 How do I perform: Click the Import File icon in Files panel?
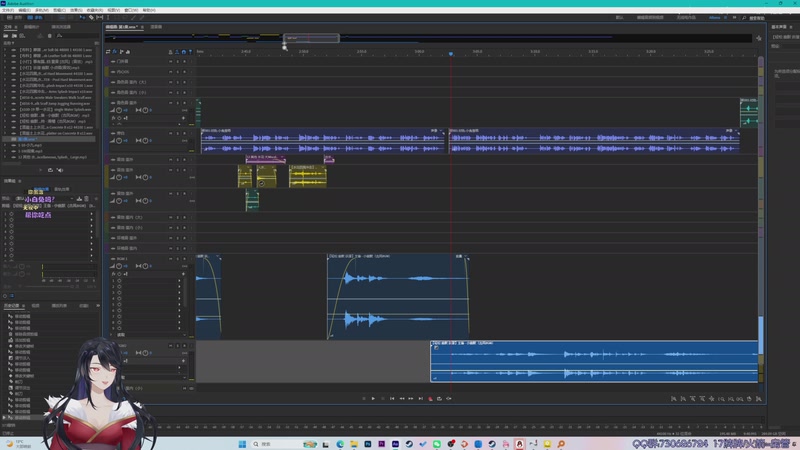pyautogui.click(x=14, y=36)
